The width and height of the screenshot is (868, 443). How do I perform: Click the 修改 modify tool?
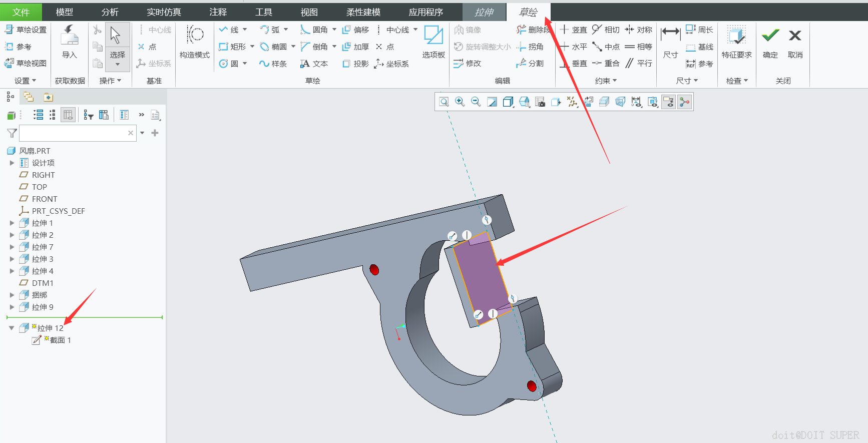pyautogui.click(x=467, y=63)
